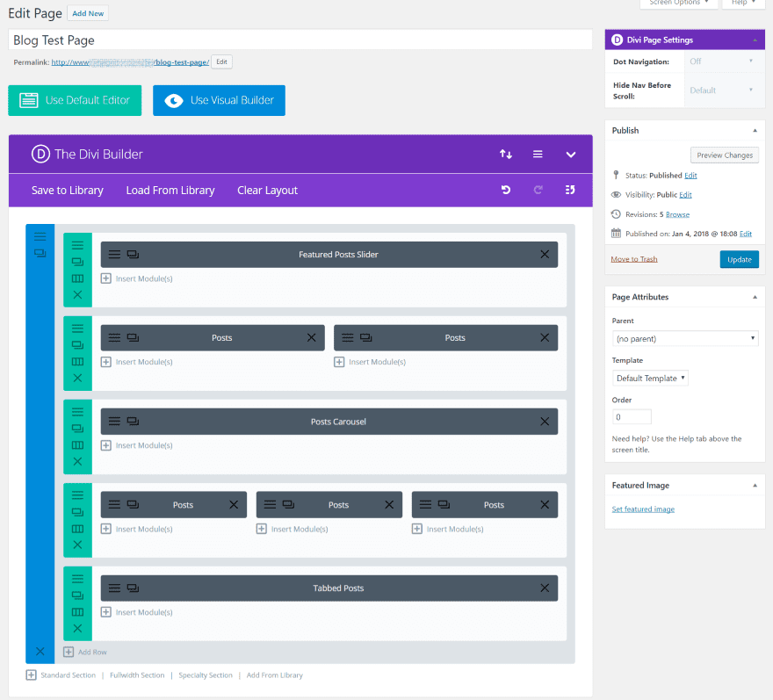Browse the 5 revisions
Image resolution: width=773 pixels, height=700 pixels.
point(678,214)
